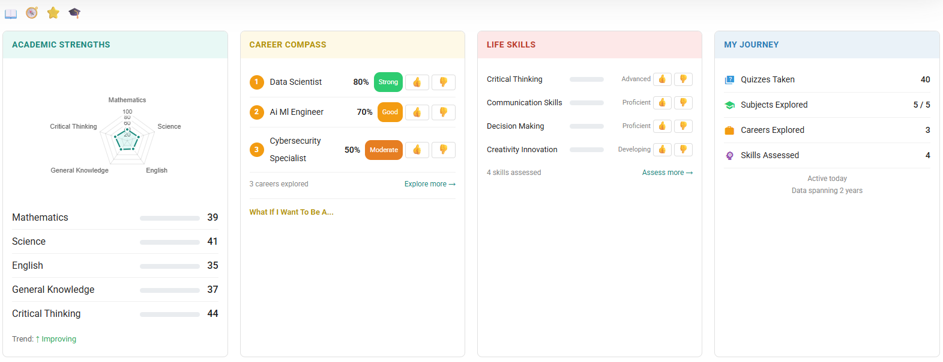Thumbs down the Data Scientist career
The height and width of the screenshot is (362, 943).
point(443,82)
